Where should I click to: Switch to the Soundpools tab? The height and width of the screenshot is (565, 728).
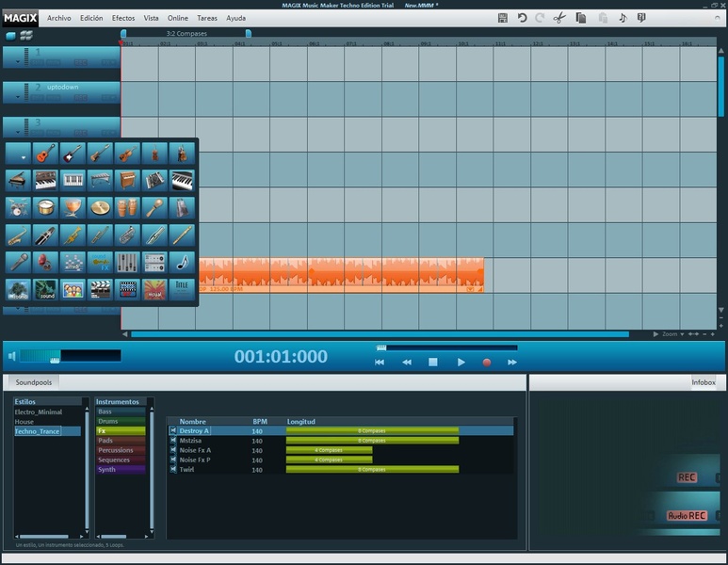pos(34,382)
